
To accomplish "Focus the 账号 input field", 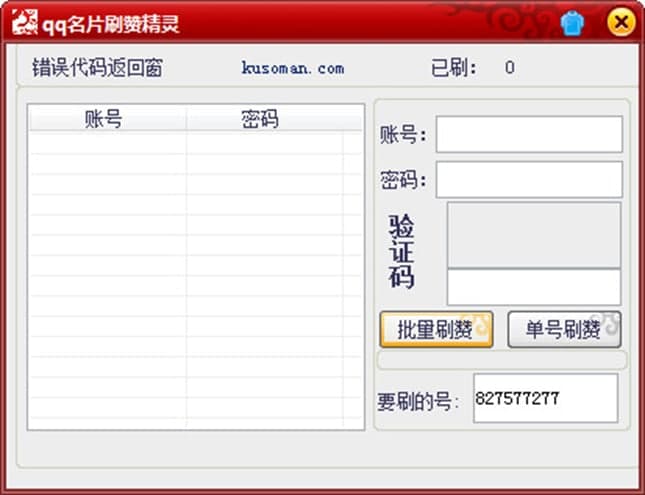I will click(529, 134).
